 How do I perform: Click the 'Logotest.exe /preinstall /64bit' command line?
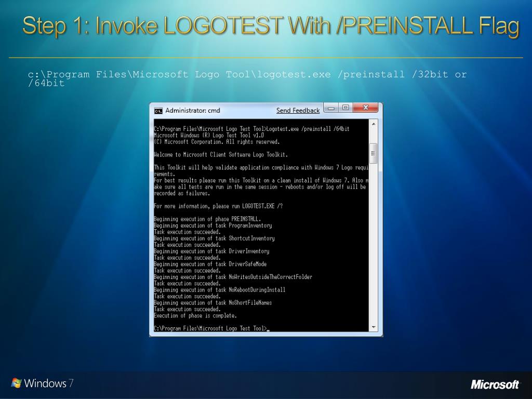coord(251,129)
